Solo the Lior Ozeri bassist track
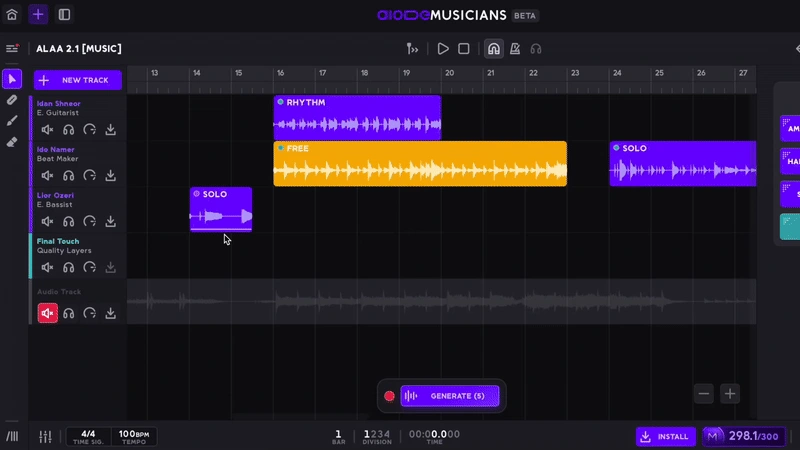Screen dimensions: 800x450 tap(69, 221)
